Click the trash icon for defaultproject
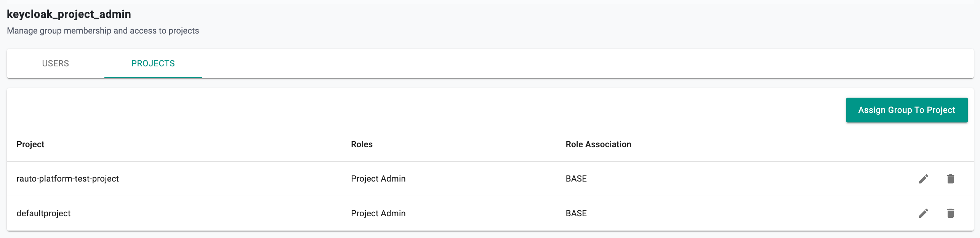Viewport: 980px width, 238px height. click(x=950, y=213)
